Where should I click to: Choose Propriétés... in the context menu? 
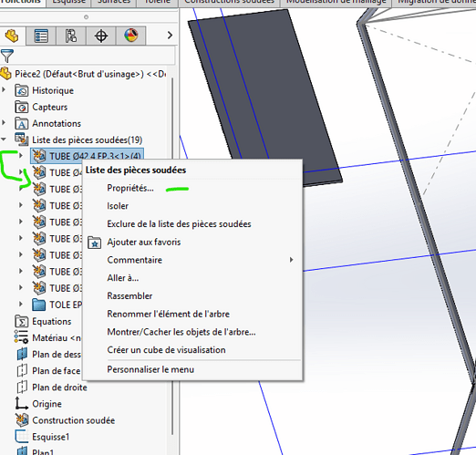(x=130, y=188)
